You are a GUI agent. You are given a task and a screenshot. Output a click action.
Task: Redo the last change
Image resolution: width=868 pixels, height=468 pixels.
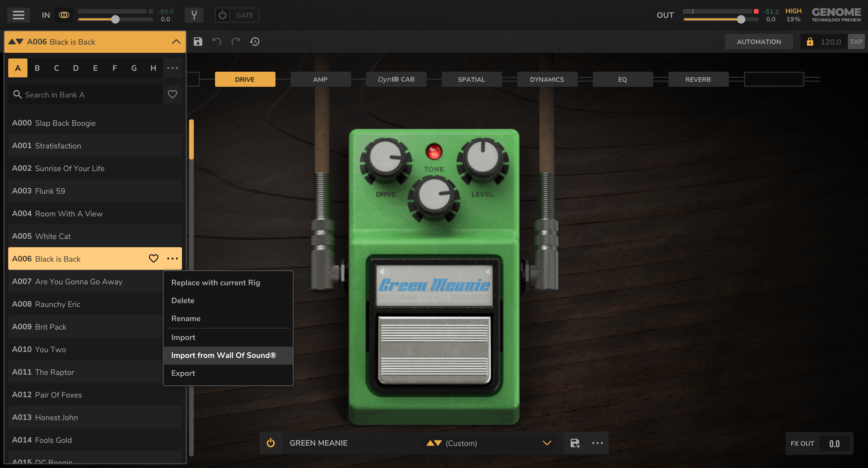(x=235, y=42)
